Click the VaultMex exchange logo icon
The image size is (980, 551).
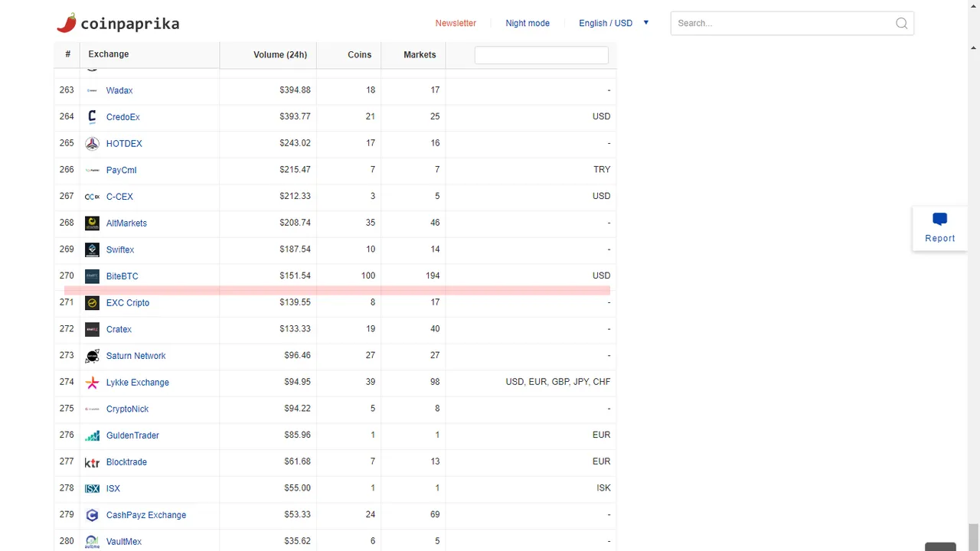tap(92, 542)
